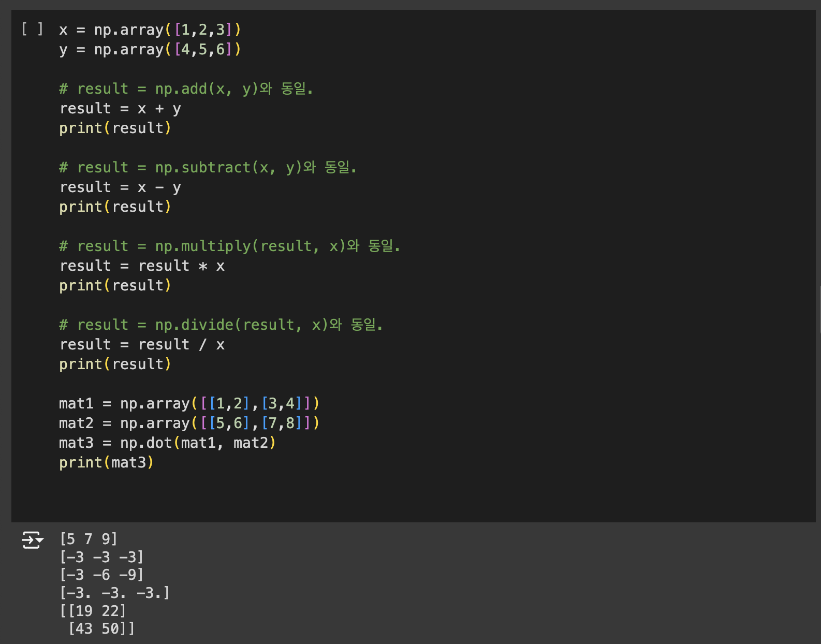Click the [-3. -3. -3.] float output line
Image resolution: width=821 pixels, height=644 pixels.
tap(114, 593)
